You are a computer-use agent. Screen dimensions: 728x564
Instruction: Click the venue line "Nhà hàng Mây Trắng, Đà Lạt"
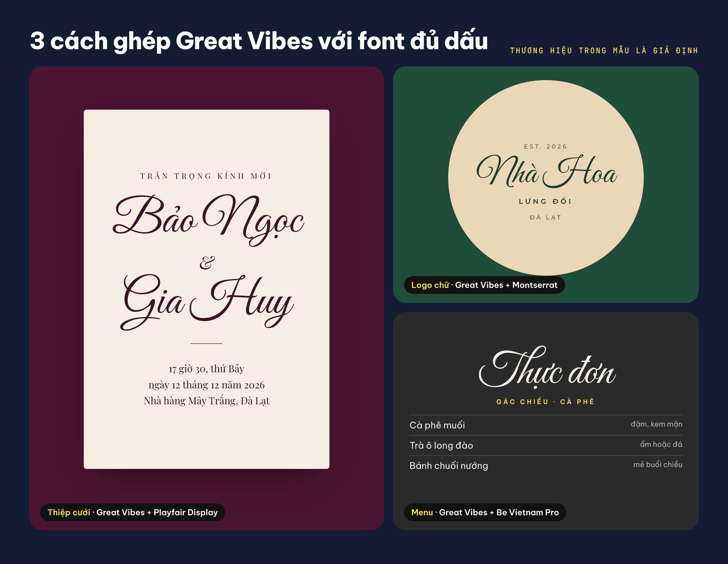(x=206, y=401)
